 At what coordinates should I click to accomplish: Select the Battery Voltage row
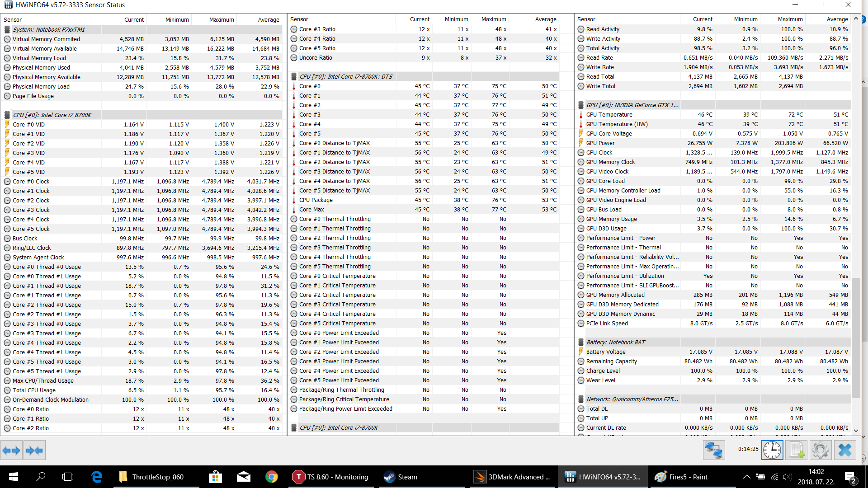[714, 352]
